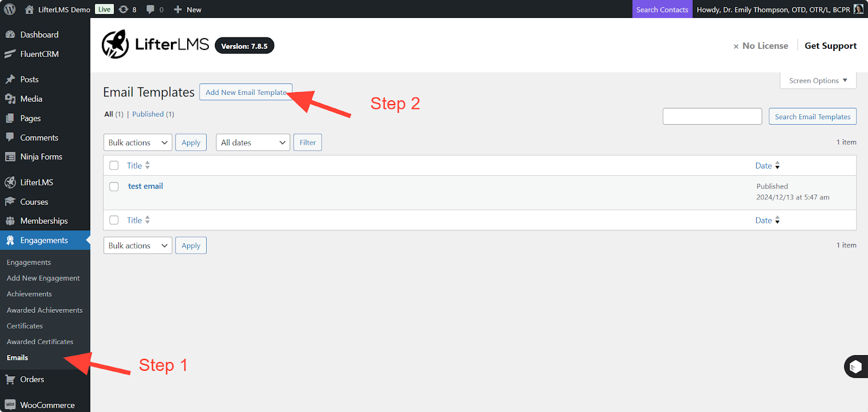Image resolution: width=868 pixels, height=412 pixels.
Task: Click the bottom Apply button
Action: tap(191, 246)
